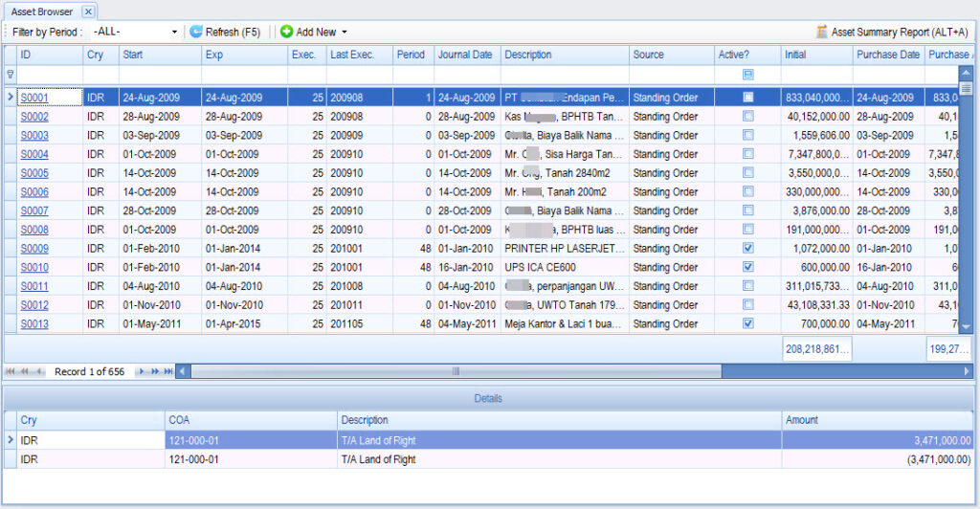Image resolution: width=980 pixels, height=509 pixels.
Task: Expand the Add New dropdown arrow
Action: point(345,32)
